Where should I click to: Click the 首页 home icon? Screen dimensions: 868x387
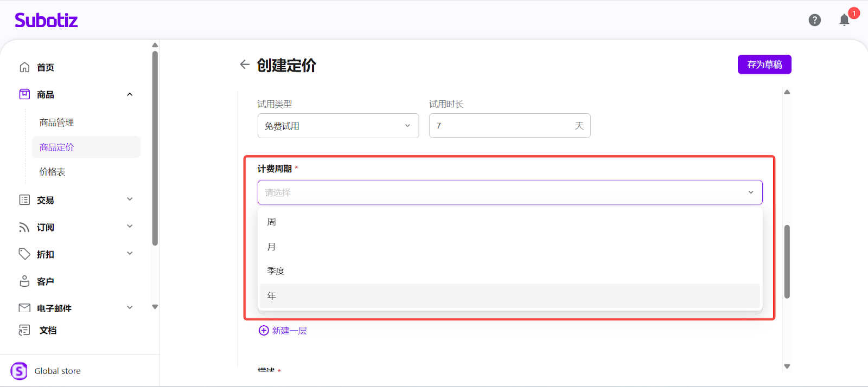click(x=24, y=67)
